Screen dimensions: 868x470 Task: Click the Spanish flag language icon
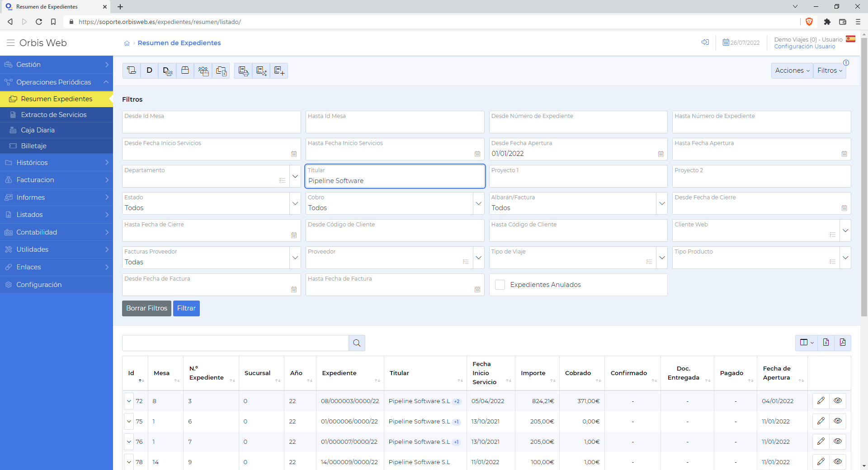850,39
